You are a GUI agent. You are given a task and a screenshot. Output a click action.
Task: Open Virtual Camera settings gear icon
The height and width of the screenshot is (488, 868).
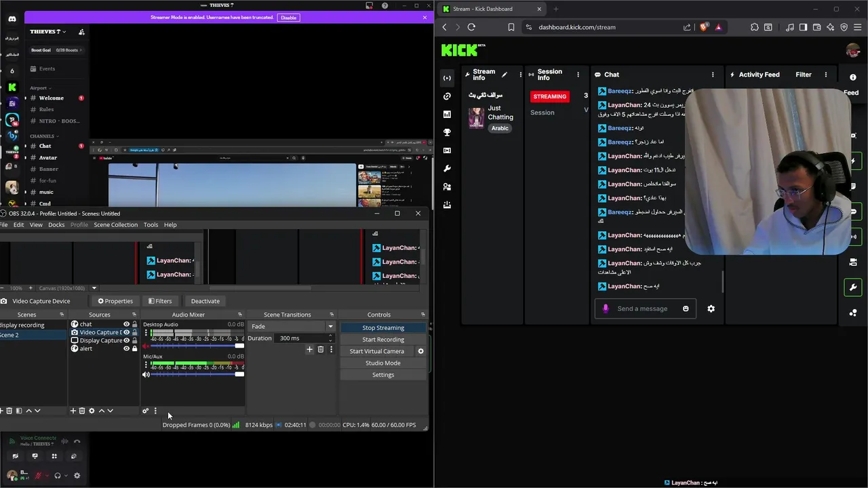[x=420, y=351]
